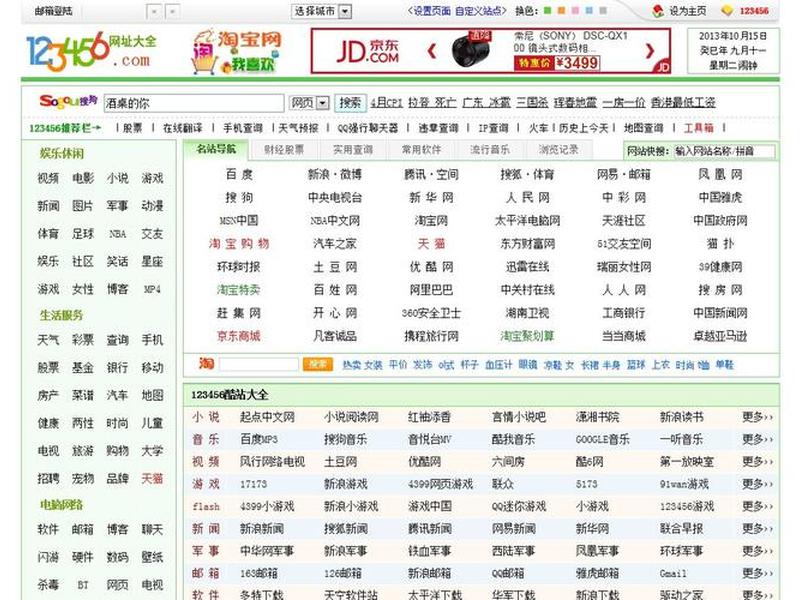Switch to the 常用软件 tab
800x600 pixels.
pos(421,150)
